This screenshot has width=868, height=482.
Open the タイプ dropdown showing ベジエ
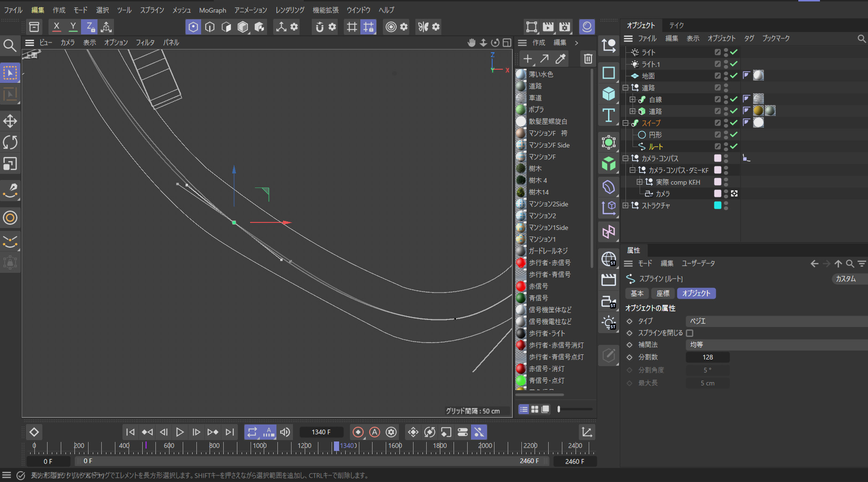click(775, 321)
